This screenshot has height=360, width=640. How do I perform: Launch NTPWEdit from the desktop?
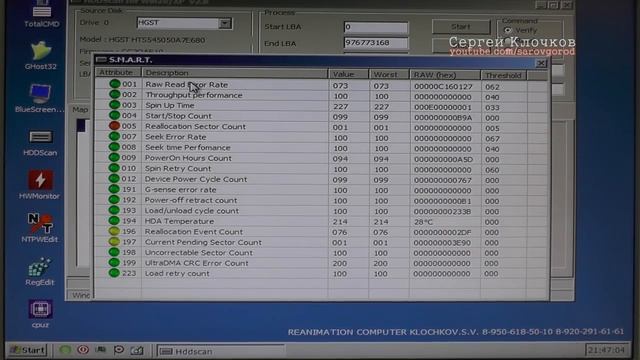point(40,228)
